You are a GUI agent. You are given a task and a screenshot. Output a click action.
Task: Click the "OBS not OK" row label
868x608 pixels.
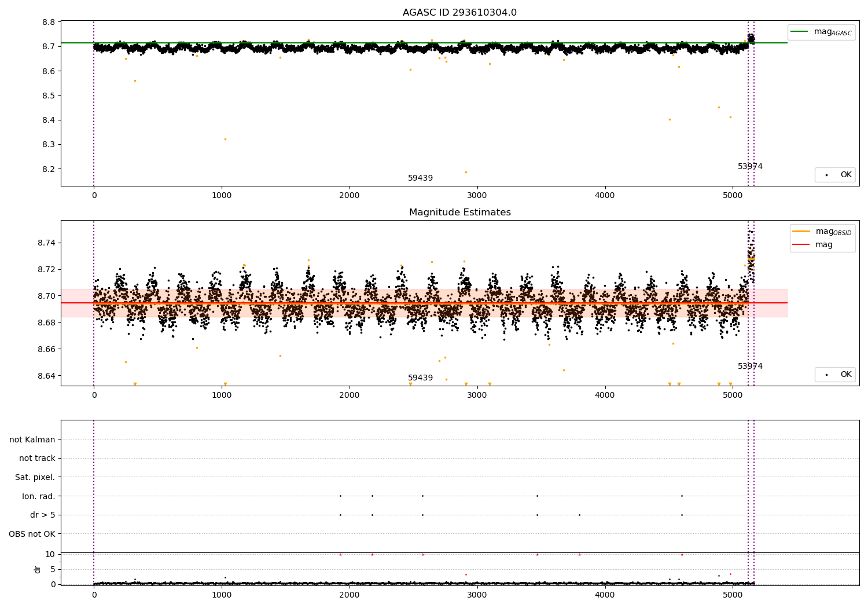32,534
